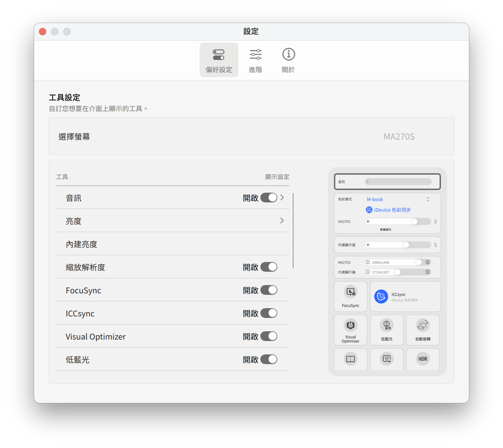Click the FocuSync icon in preview

[350, 292]
